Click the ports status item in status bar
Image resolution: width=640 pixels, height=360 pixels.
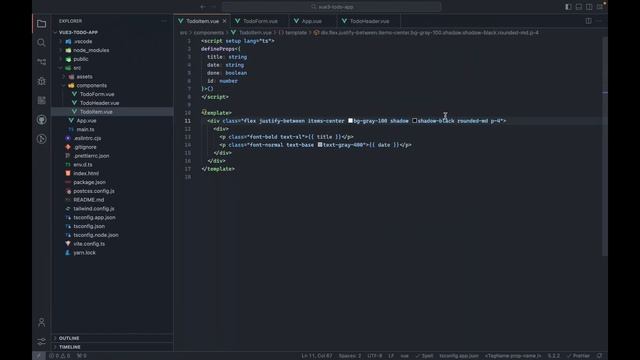[82, 356]
